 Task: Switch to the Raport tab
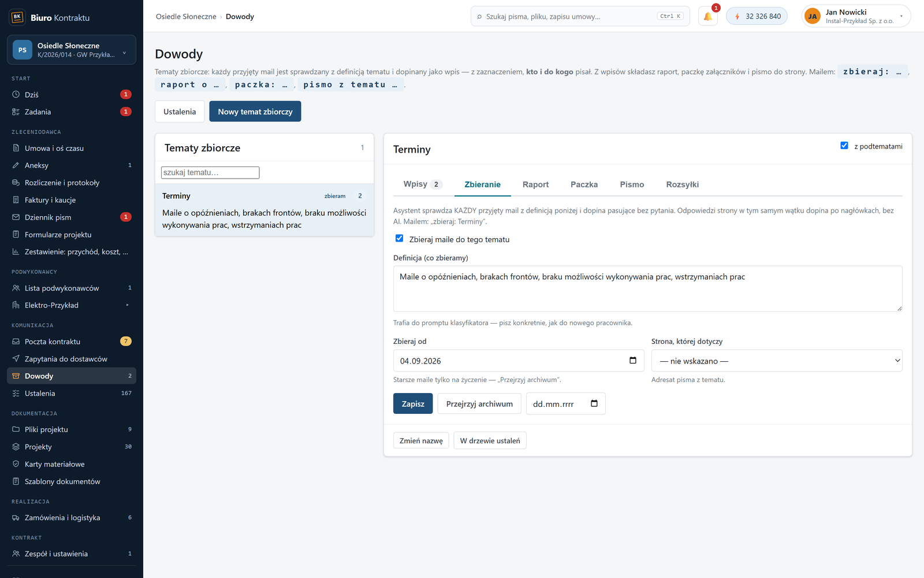point(535,184)
